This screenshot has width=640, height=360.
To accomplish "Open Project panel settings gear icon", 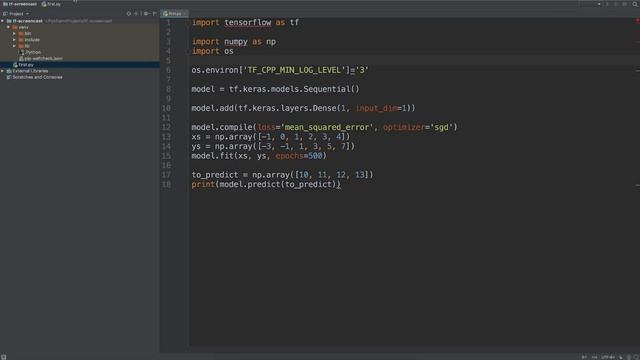I will point(146,14).
